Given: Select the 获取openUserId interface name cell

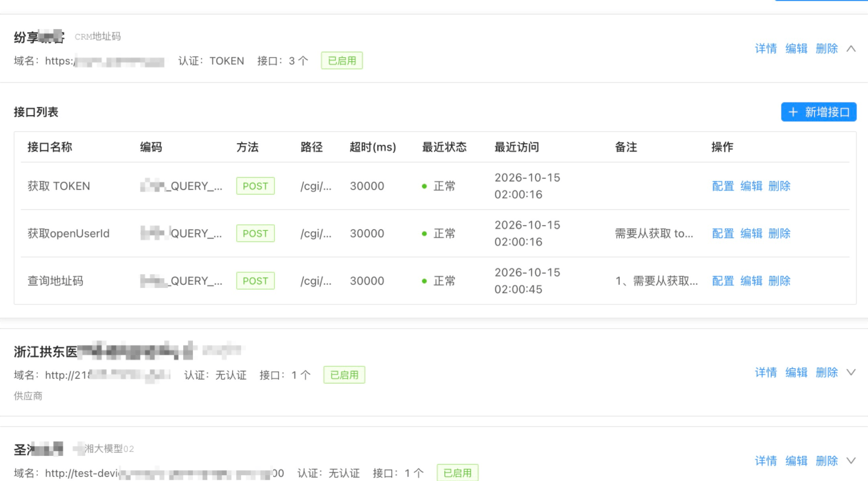Looking at the screenshot, I should [x=69, y=234].
